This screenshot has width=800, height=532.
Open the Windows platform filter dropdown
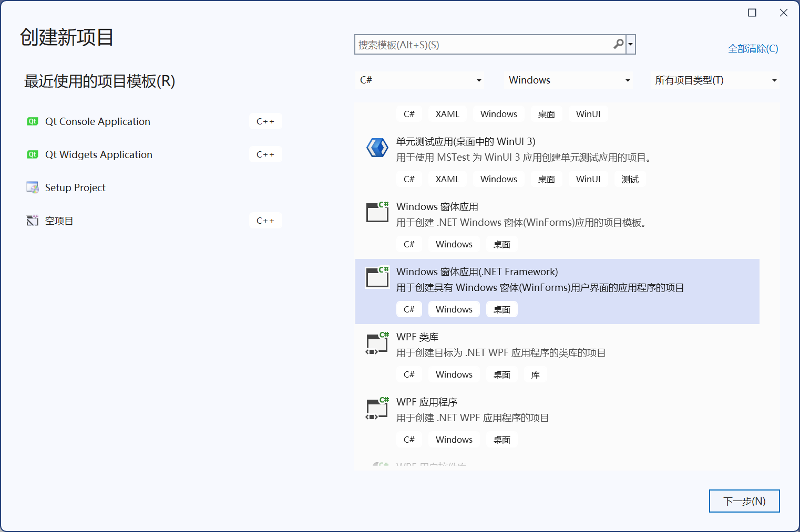click(x=568, y=80)
